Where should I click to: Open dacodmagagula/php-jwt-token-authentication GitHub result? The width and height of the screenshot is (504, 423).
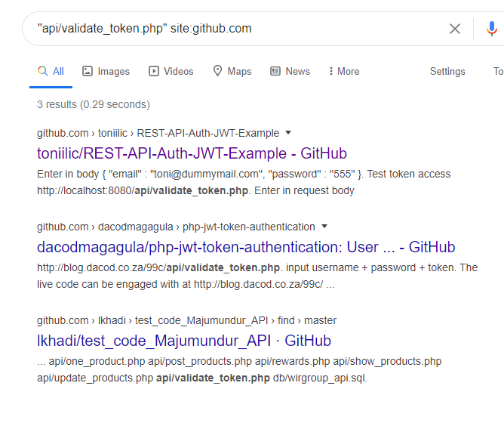tap(246, 247)
